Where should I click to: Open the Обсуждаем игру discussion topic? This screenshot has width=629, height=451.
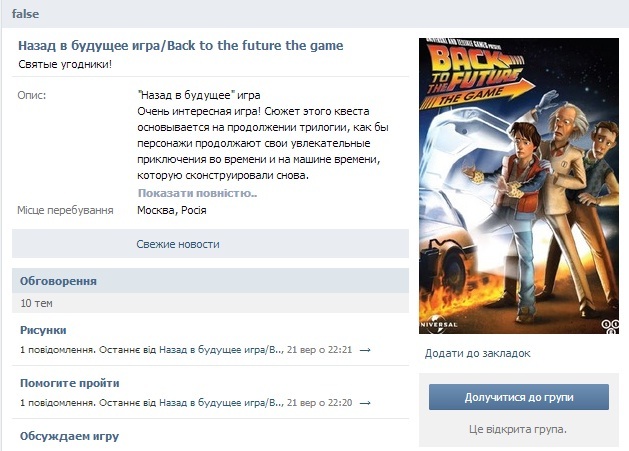coord(69,436)
